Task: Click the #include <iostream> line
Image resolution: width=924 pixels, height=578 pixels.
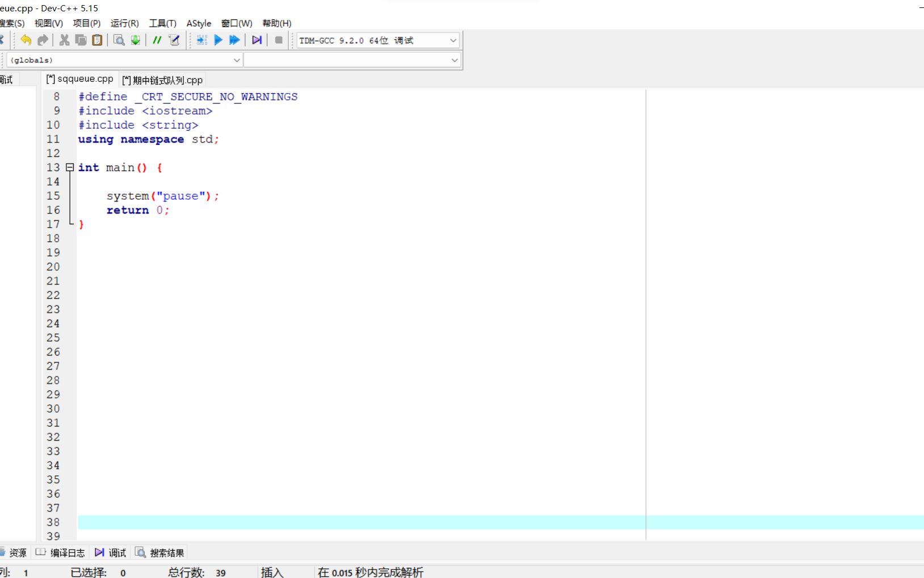Action: [x=145, y=111]
